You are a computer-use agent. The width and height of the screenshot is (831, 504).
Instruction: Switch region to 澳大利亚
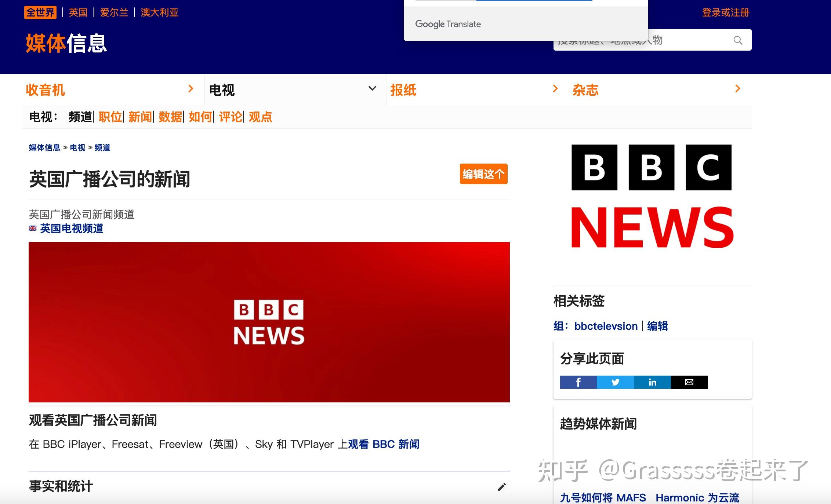[x=159, y=12]
